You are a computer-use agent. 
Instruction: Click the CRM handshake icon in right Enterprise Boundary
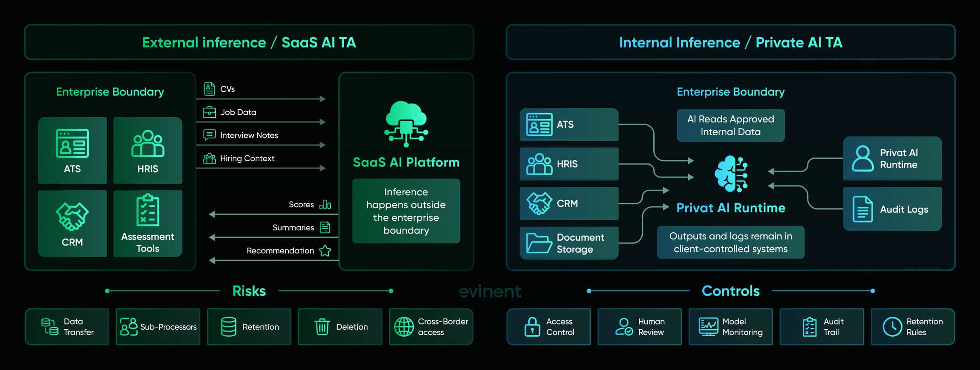coord(539,204)
